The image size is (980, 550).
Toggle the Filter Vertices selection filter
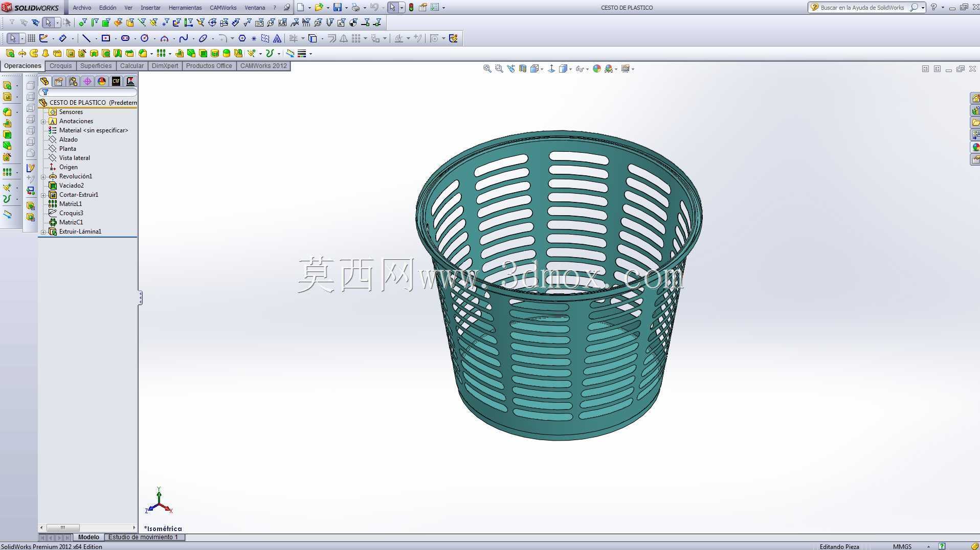(x=82, y=22)
